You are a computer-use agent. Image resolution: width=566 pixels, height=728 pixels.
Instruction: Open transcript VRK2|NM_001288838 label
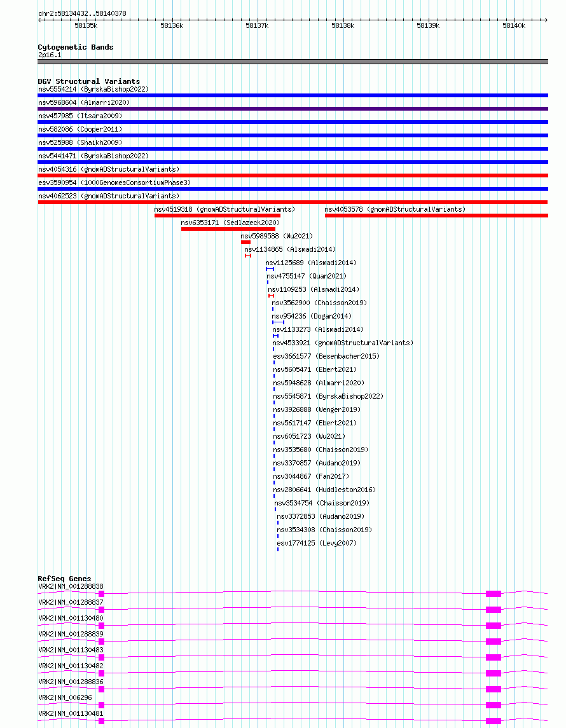(x=71, y=587)
